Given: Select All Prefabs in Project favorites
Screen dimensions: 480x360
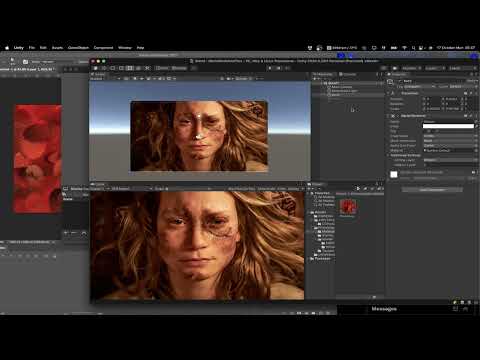Looking at the screenshot, I should [x=325, y=205].
